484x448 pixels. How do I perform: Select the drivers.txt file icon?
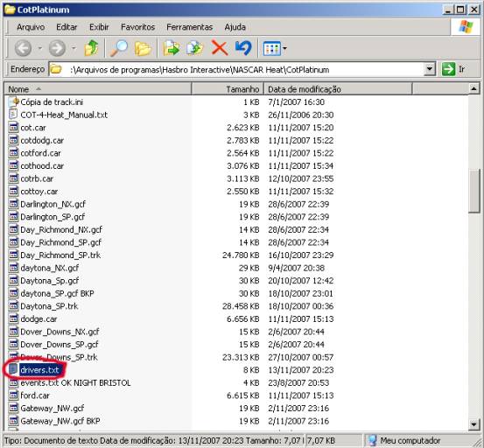click(13, 369)
